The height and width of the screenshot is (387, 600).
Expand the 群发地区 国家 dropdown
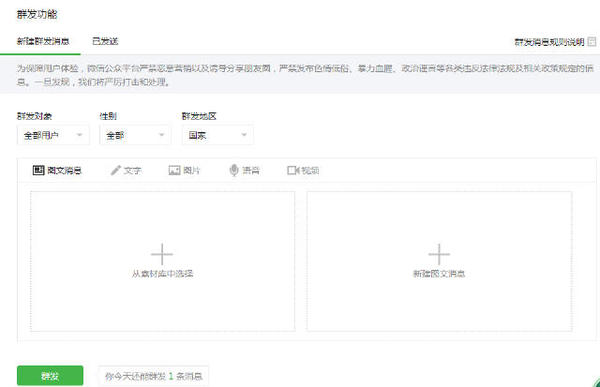tap(217, 135)
